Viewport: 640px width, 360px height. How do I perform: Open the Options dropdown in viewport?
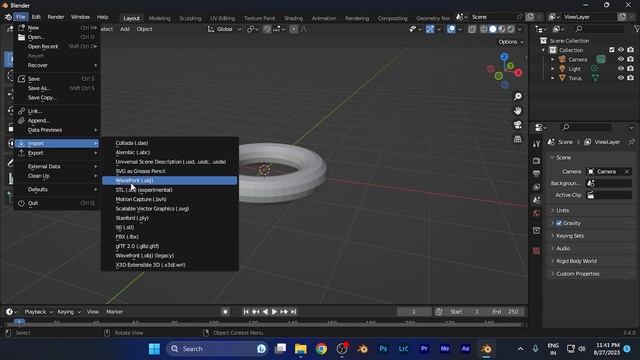click(511, 42)
